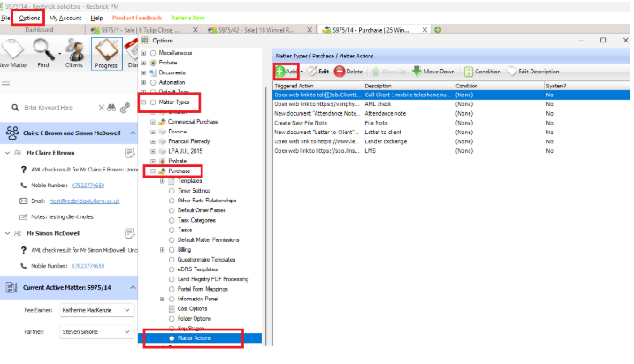Select Other Party Relationships node
The width and height of the screenshot is (634, 364).
coord(207,201)
